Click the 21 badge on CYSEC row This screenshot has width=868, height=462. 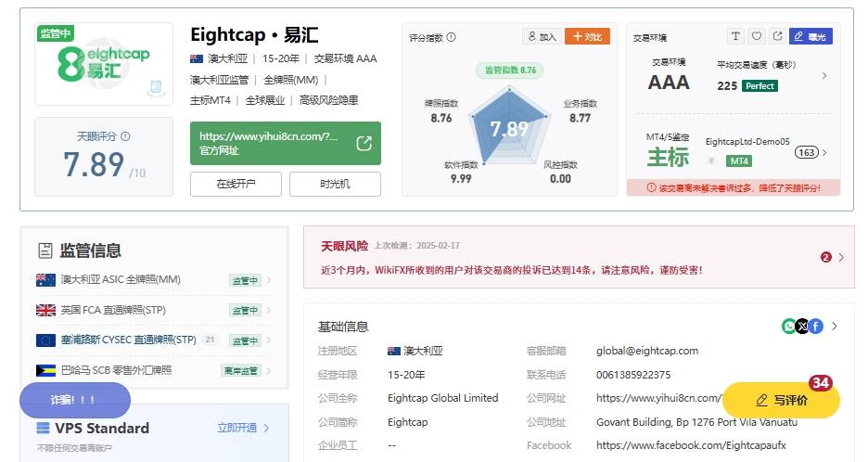click(x=210, y=340)
